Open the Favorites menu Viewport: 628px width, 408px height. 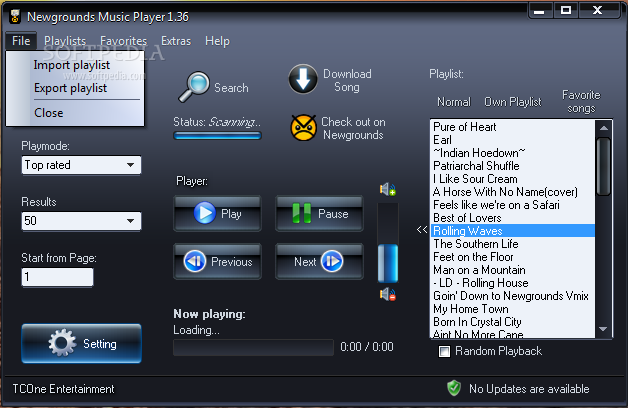coord(123,41)
